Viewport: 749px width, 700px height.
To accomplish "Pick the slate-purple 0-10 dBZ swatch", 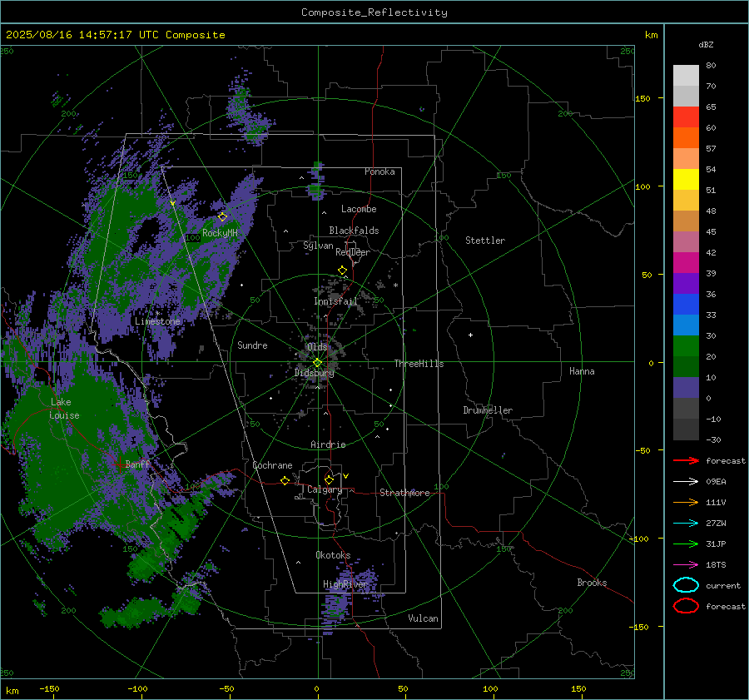I will point(686,388).
